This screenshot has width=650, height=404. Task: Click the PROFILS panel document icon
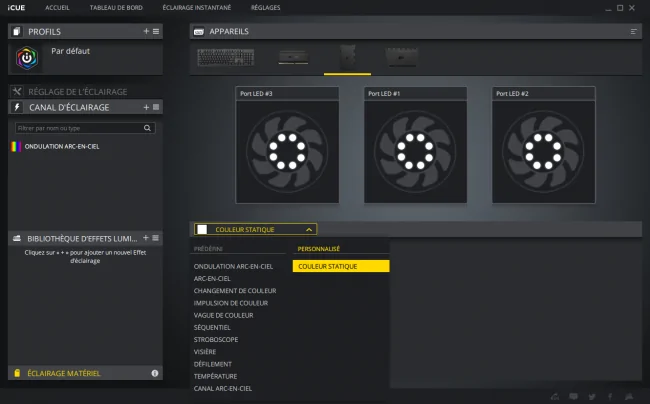(17, 31)
